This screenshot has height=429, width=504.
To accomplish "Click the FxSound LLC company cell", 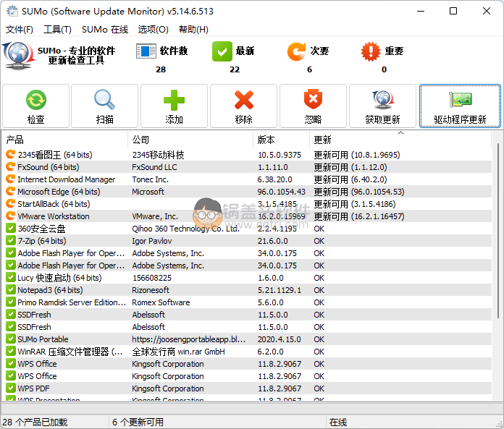I will [154, 167].
